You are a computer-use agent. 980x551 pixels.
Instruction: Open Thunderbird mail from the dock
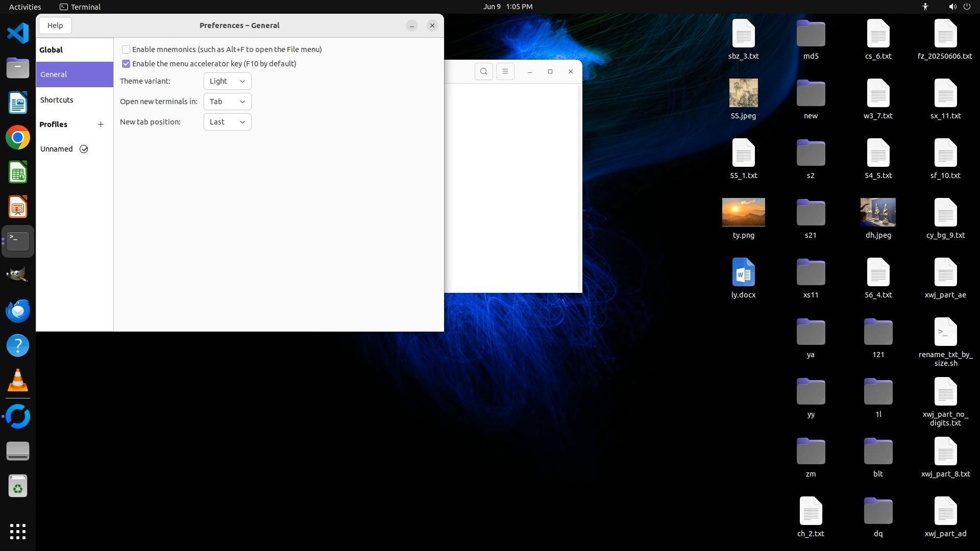click(x=18, y=311)
